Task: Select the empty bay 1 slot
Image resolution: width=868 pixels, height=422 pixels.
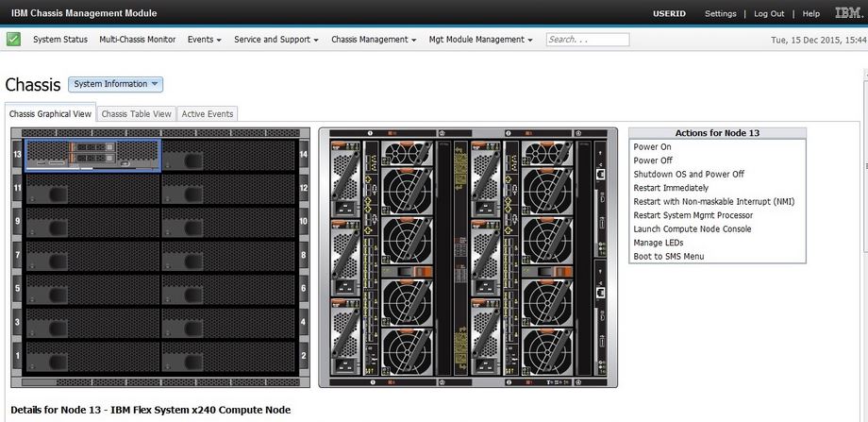Action: click(92, 357)
